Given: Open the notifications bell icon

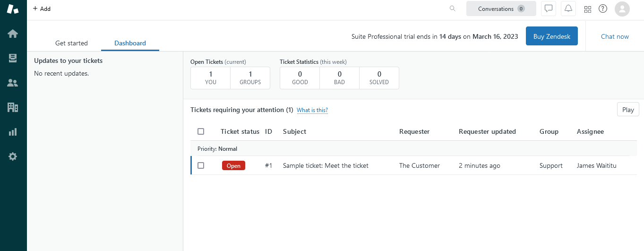Looking at the screenshot, I should pyautogui.click(x=568, y=9).
